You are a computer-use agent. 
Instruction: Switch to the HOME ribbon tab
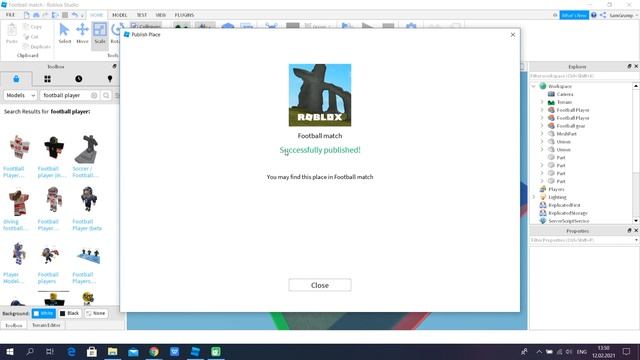[x=96, y=15]
